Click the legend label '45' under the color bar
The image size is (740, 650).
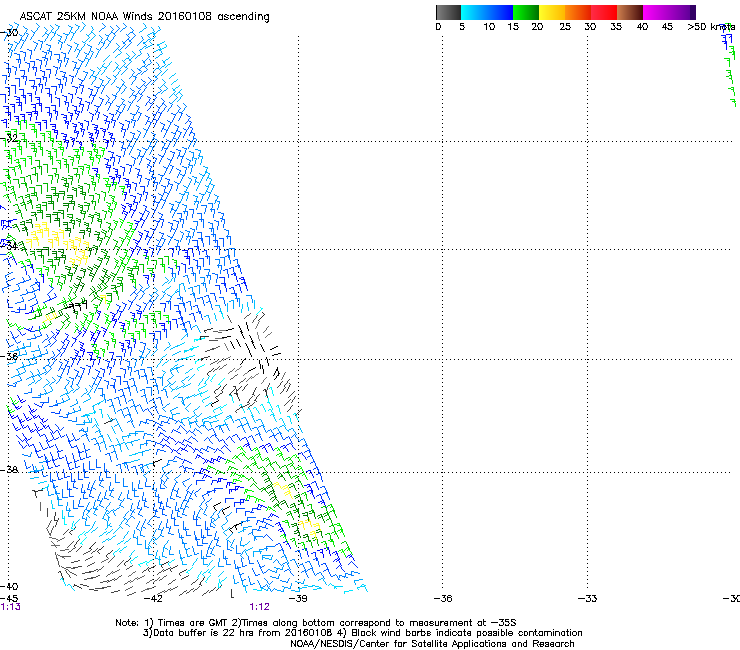pyautogui.click(x=667, y=27)
